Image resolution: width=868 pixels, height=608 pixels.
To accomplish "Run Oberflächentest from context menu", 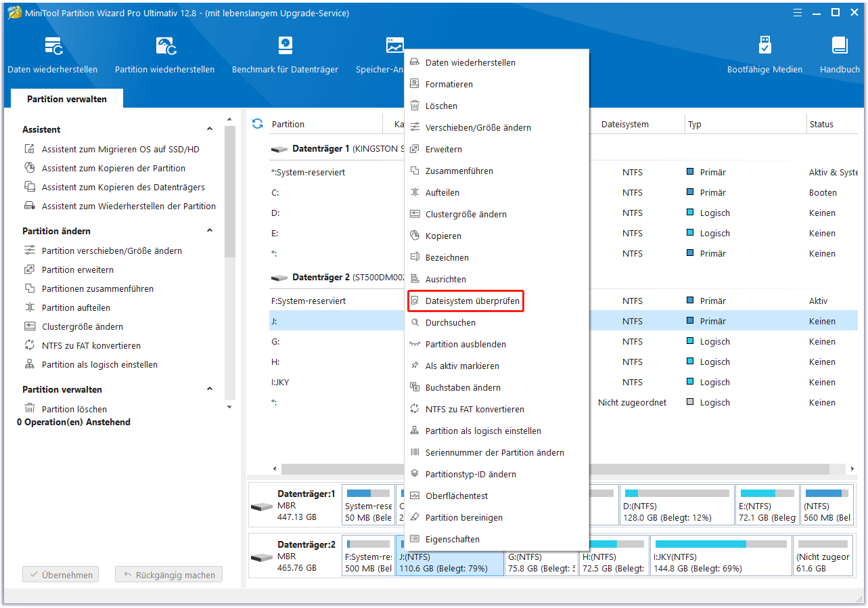I will (x=497, y=496).
